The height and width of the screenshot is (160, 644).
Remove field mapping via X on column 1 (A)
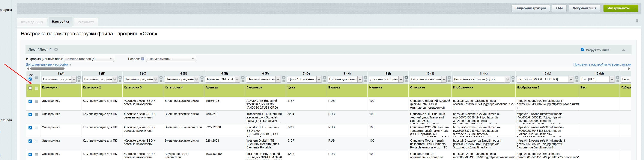tap(79, 81)
